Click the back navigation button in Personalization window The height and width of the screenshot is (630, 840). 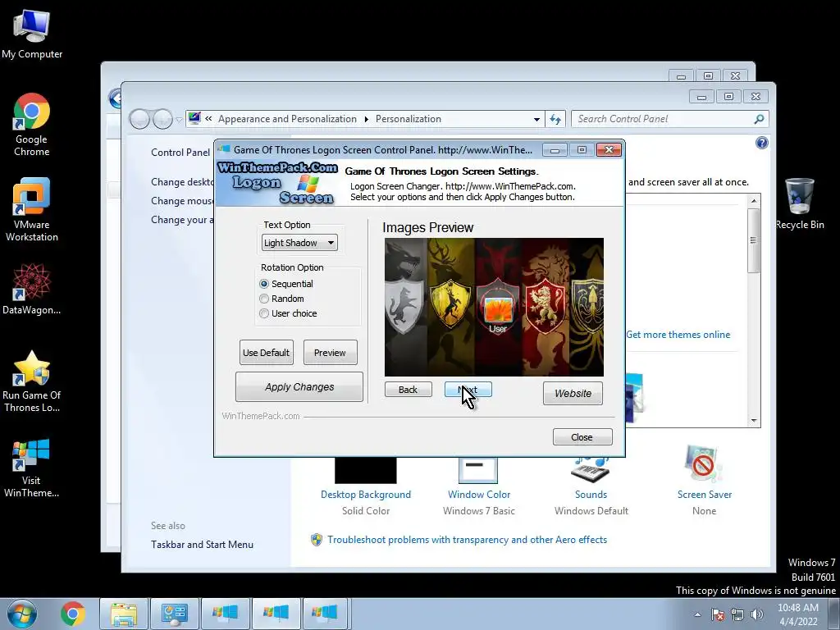(139, 119)
